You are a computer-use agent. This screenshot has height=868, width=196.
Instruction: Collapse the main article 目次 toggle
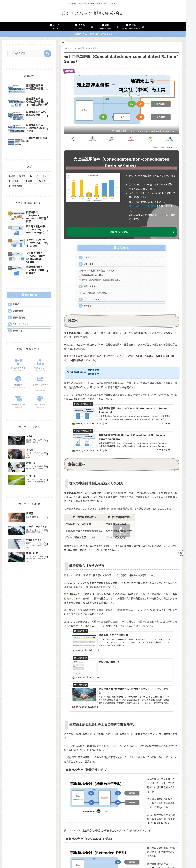(x=122, y=248)
